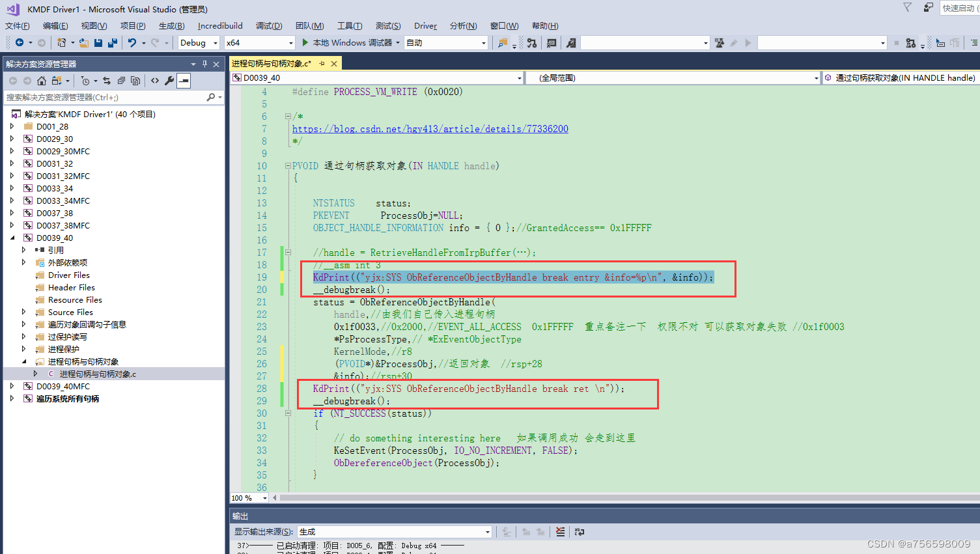The width and height of the screenshot is (980, 554).
Task: Click the find in files toolbar icon
Action: tap(503, 43)
